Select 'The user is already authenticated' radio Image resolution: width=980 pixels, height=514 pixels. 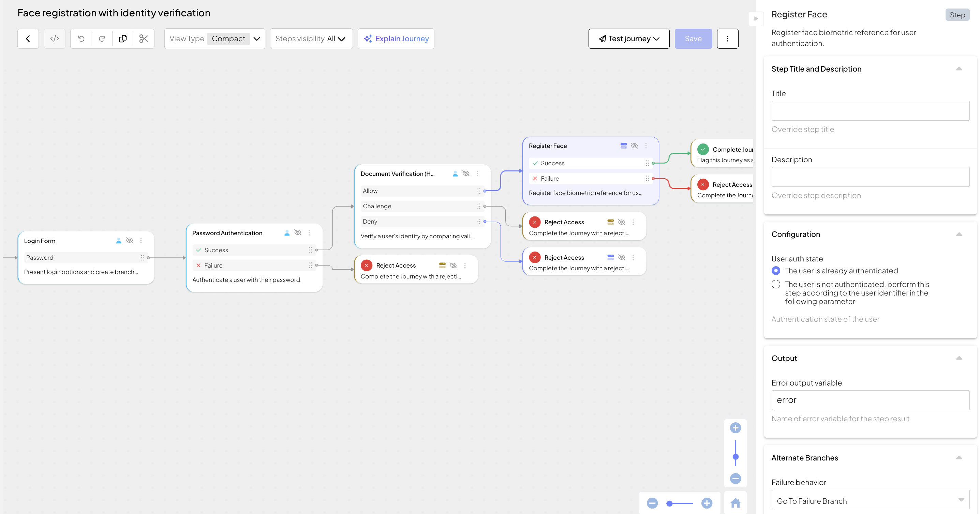(776, 270)
